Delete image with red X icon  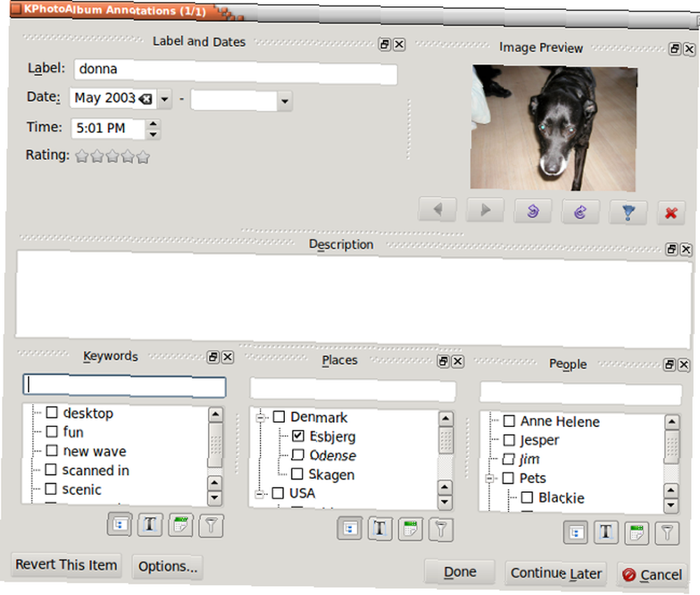point(671,213)
